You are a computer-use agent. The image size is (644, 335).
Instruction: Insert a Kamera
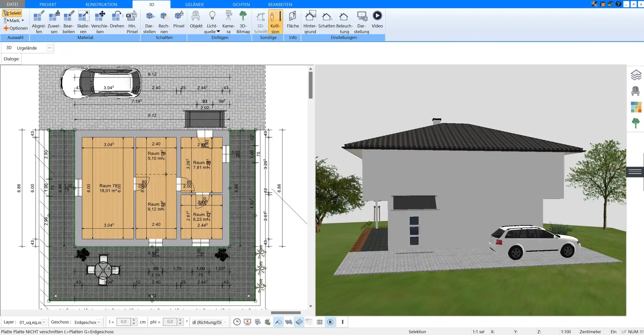228,22
